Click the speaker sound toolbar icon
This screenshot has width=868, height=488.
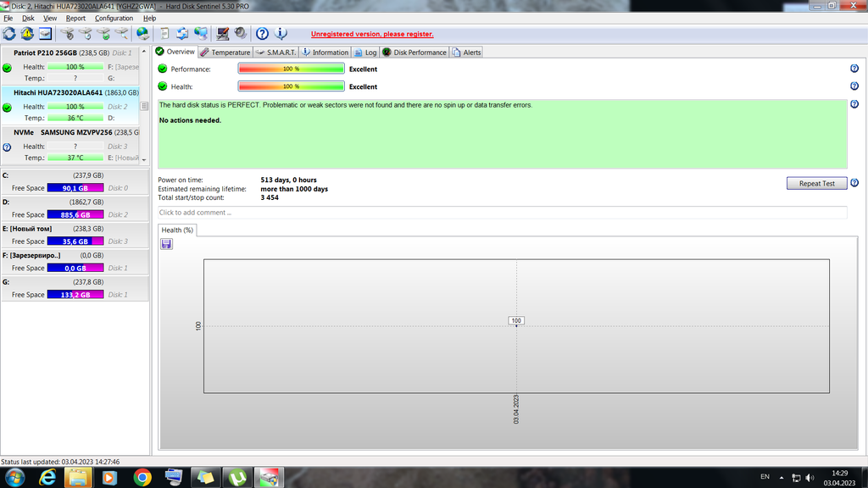(x=240, y=34)
